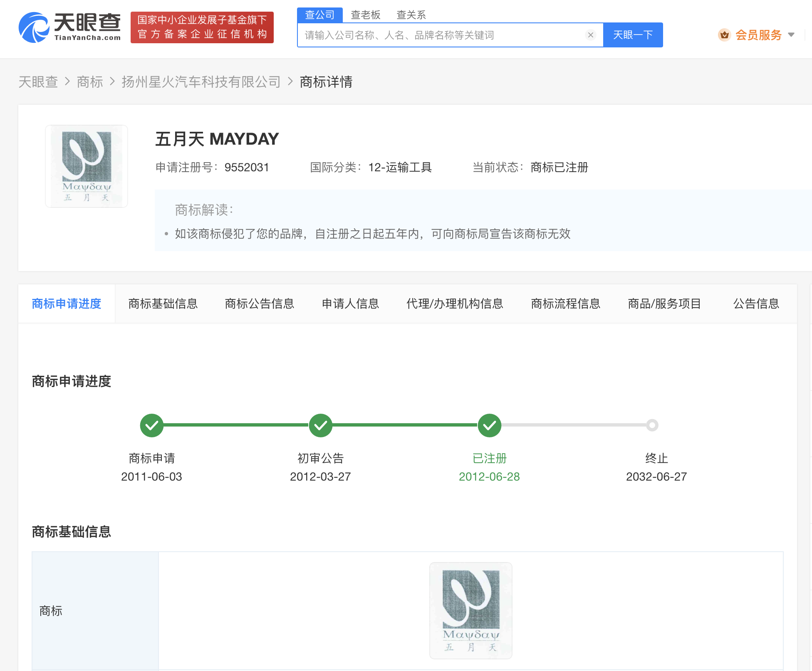Click the green date 2012-06-28
This screenshot has height=671, width=812.
coord(489,476)
